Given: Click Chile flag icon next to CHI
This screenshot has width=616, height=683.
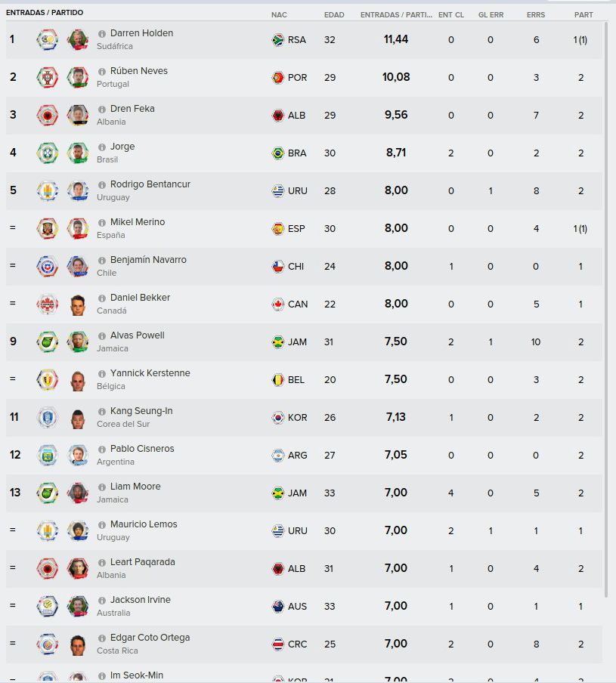Looking at the screenshot, I should point(277,266).
